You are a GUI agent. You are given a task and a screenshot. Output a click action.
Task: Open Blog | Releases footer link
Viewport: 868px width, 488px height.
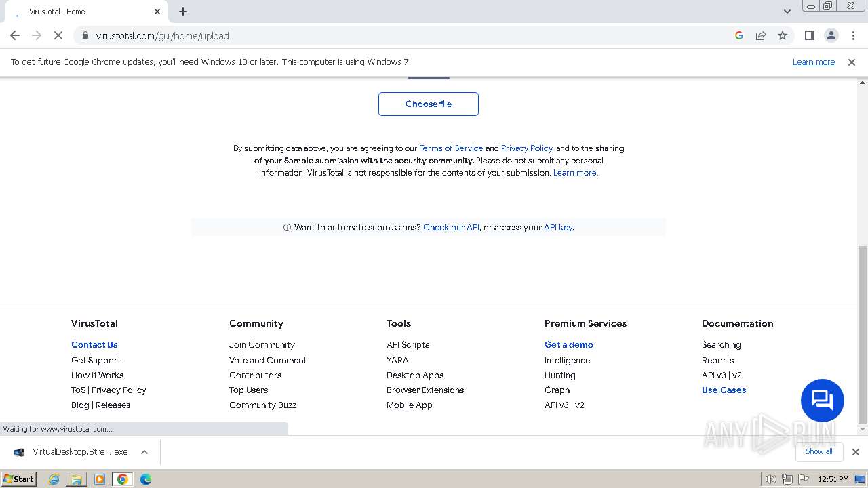click(x=100, y=405)
